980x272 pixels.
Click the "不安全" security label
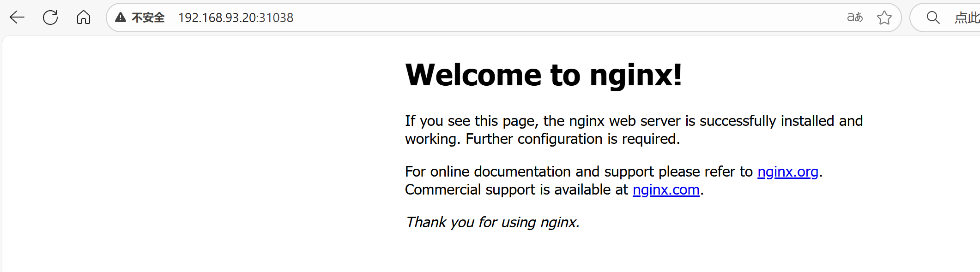(x=148, y=18)
